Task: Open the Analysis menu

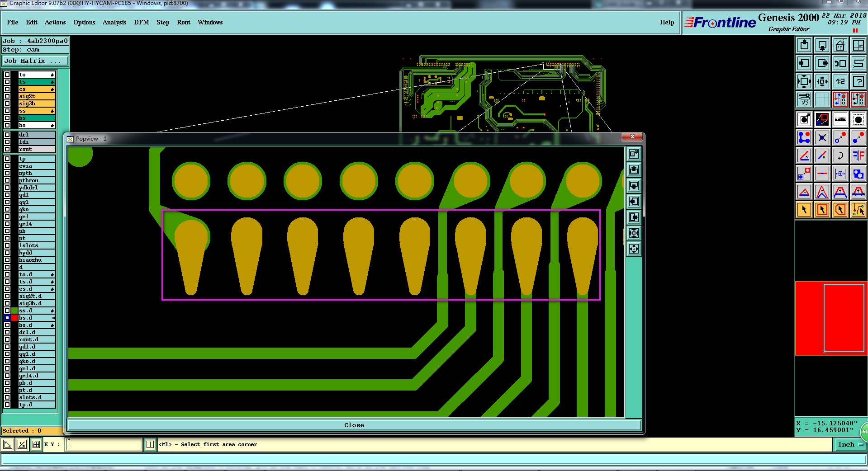Action: [114, 22]
